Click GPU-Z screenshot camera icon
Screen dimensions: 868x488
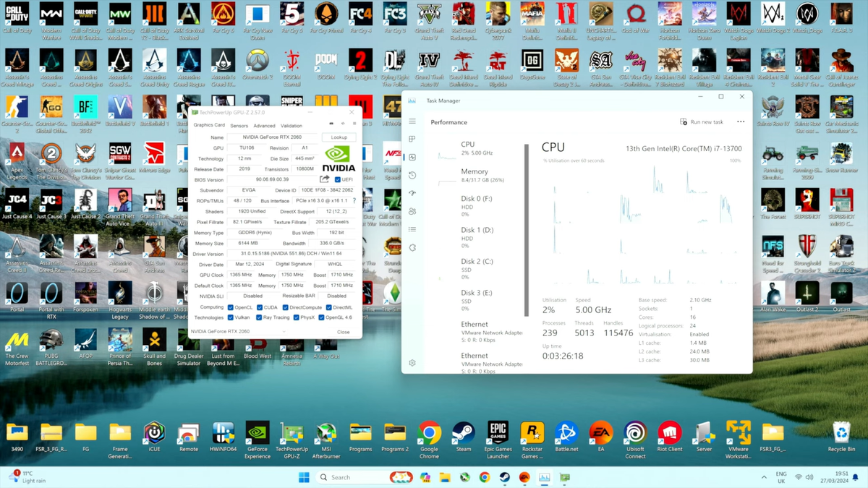332,124
